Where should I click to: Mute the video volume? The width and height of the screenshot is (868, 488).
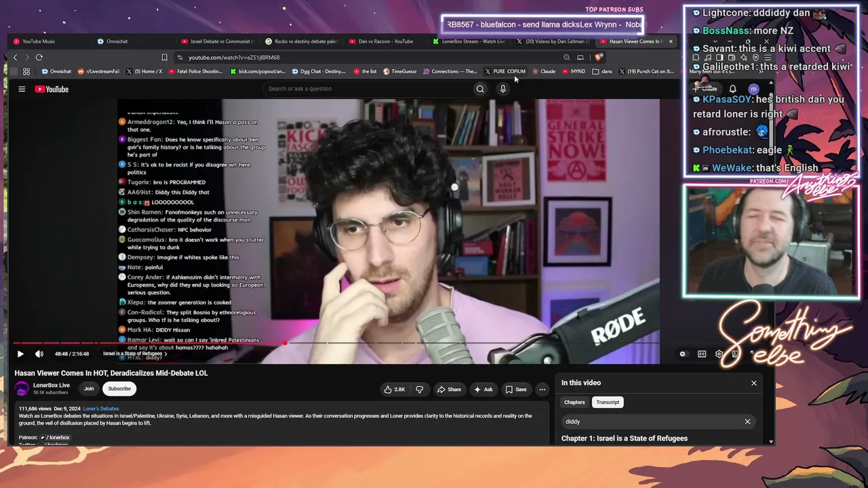[39, 354]
